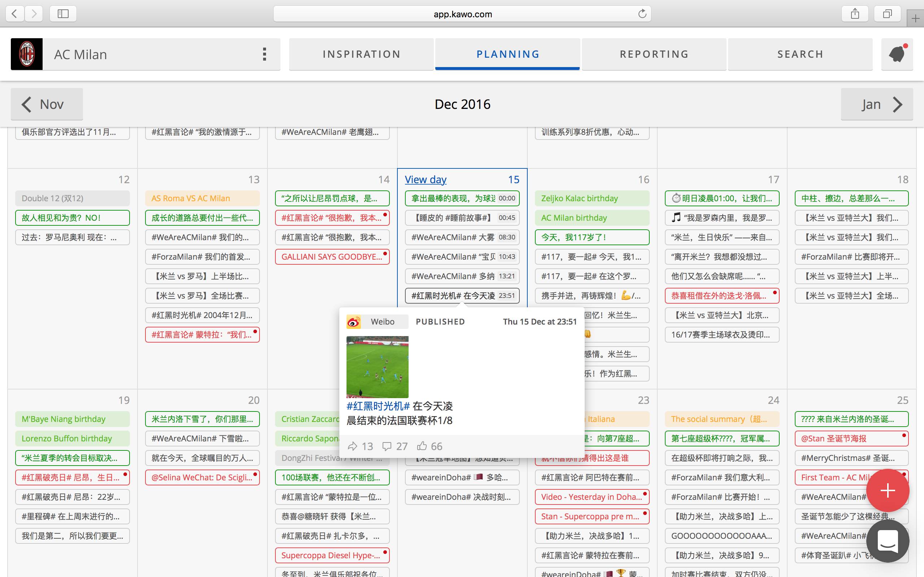Click the AC Milan club logo
The width and height of the screenshot is (924, 577).
pos(27,54)
